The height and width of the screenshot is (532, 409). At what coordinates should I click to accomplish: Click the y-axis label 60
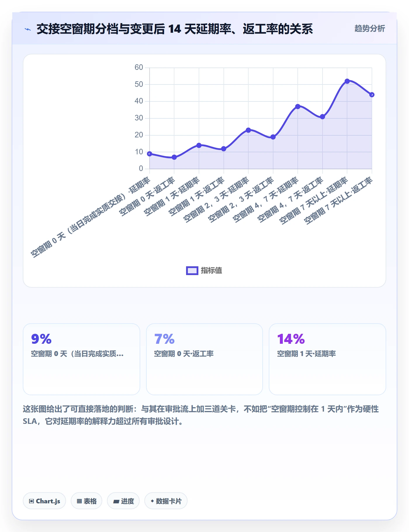pos(139,68)
